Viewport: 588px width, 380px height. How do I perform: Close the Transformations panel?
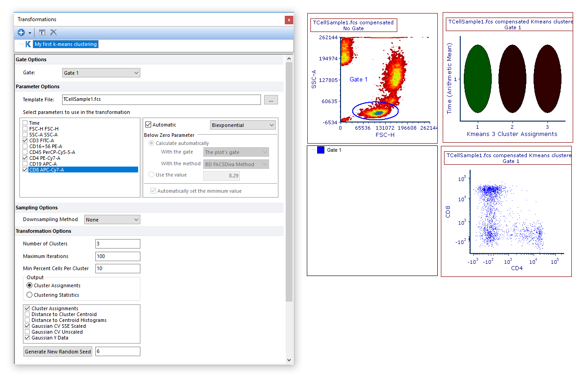(289, 20)
